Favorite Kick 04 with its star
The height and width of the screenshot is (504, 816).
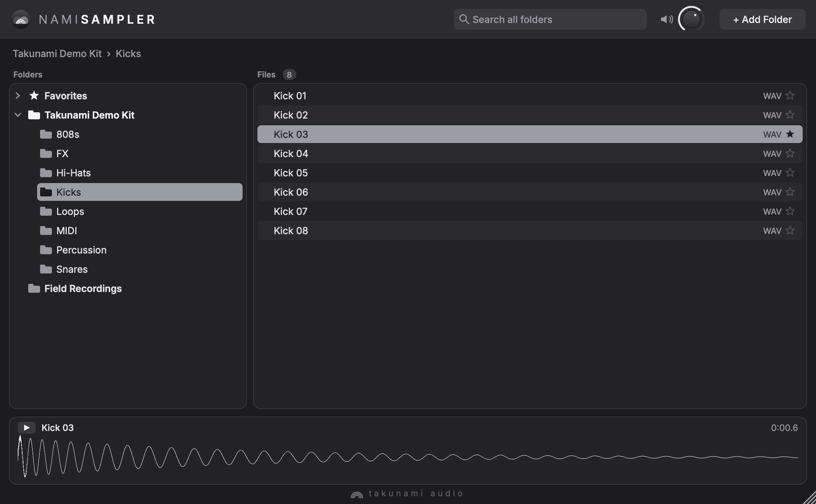(790, 153)
